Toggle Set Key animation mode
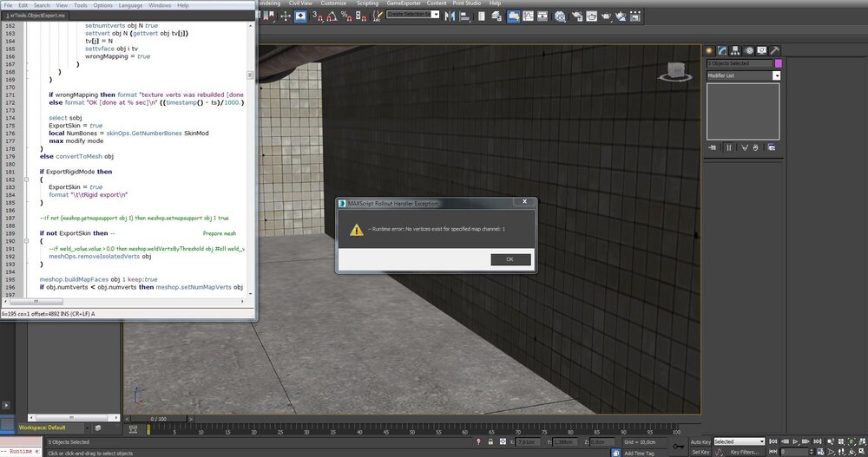The height and width of the screenshot is (457, 868). tap(700, 452)
